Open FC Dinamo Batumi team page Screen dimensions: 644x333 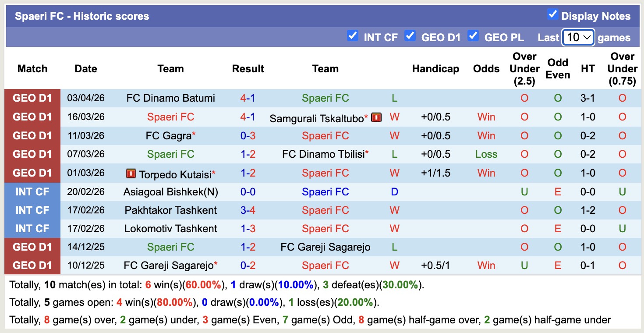click(x=170, y=98)
